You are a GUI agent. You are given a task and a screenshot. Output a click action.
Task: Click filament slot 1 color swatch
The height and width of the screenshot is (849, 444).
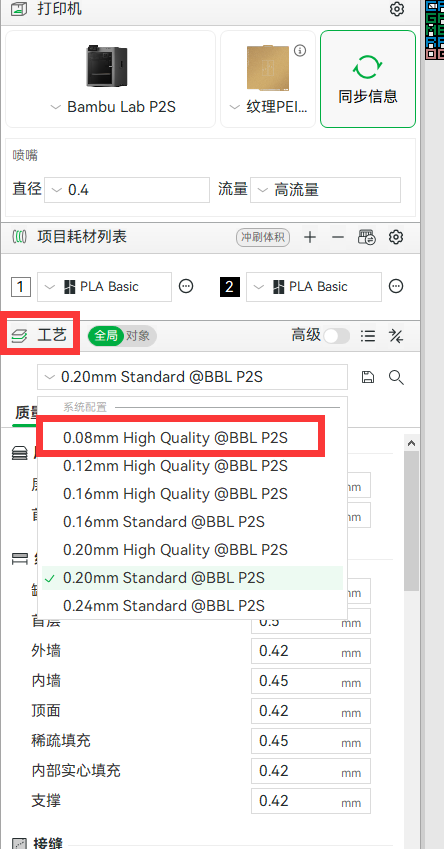click(x=21, y=286)
